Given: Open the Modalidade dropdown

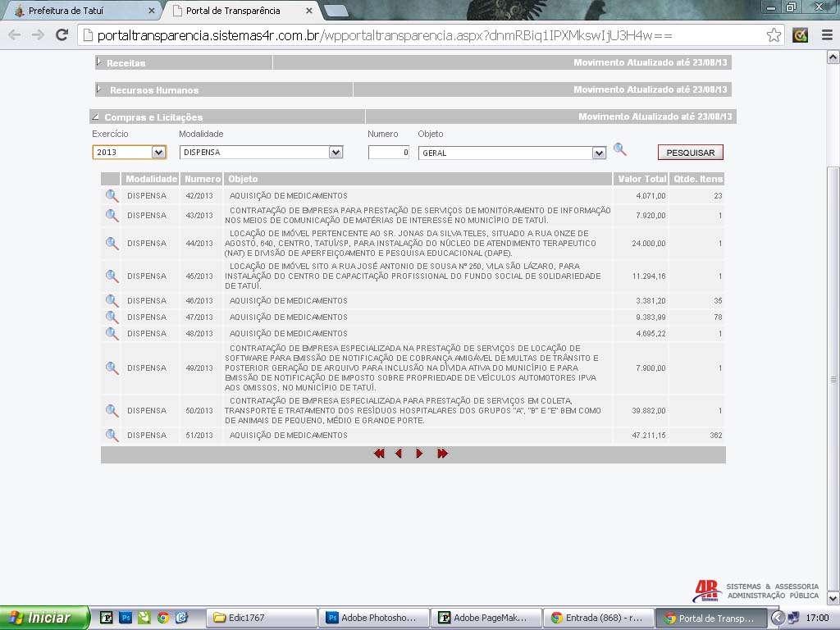Looking at the screenshot, I should coord(335,153).
